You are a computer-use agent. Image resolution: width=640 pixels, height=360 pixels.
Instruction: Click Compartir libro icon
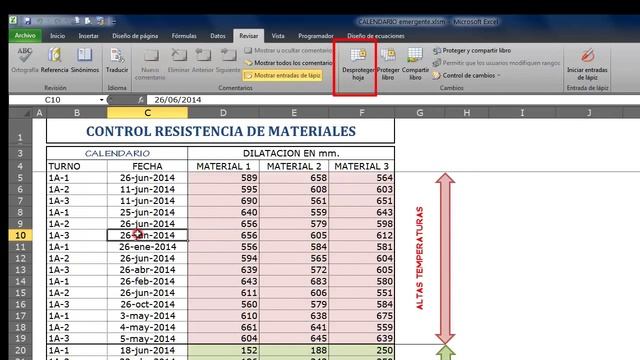tap(415, 55)
